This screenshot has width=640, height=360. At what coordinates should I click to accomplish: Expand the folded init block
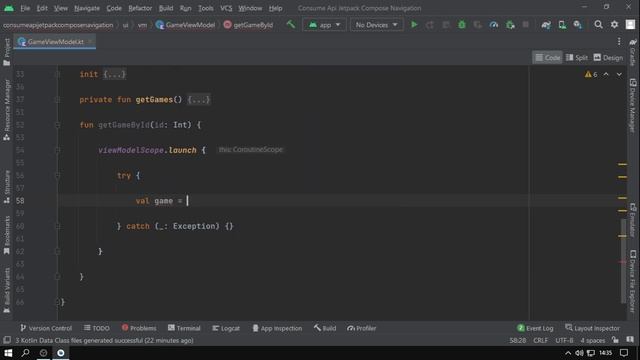point(114,74)
